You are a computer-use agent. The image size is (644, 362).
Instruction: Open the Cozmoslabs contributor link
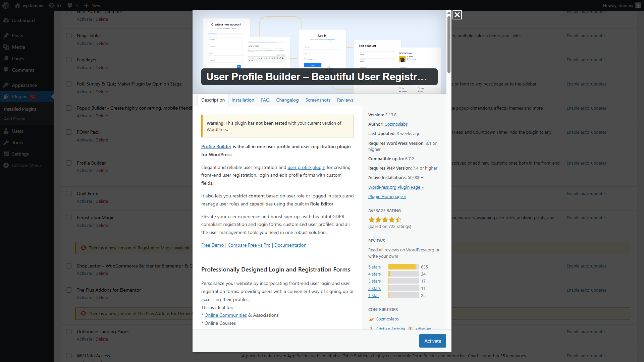(387, 319)
